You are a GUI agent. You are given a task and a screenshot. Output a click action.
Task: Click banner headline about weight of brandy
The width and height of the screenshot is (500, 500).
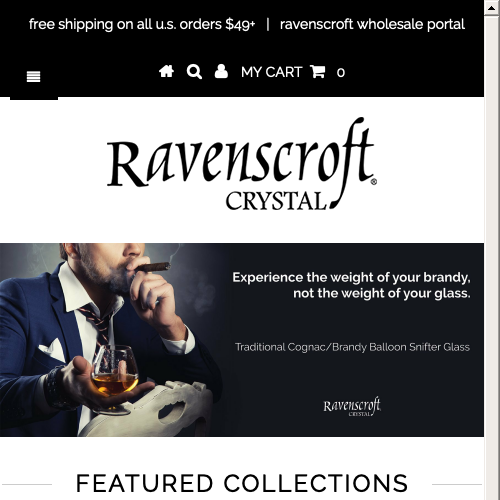point(351,285)
